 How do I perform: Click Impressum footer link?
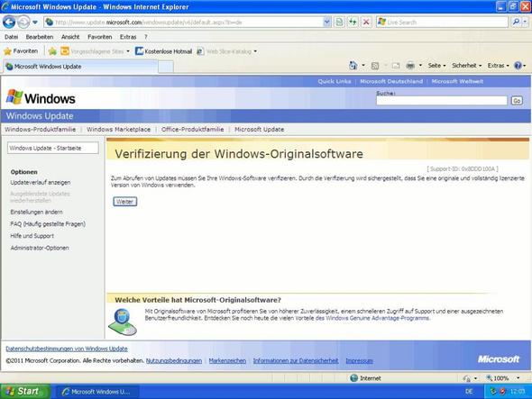click(x=359, y=361)
